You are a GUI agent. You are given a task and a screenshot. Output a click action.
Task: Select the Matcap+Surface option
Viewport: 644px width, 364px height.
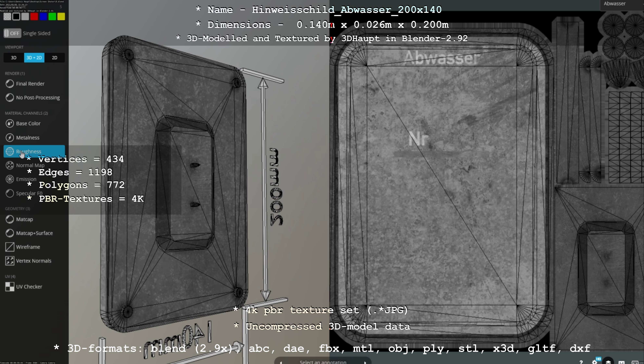[x=34, y=233]
